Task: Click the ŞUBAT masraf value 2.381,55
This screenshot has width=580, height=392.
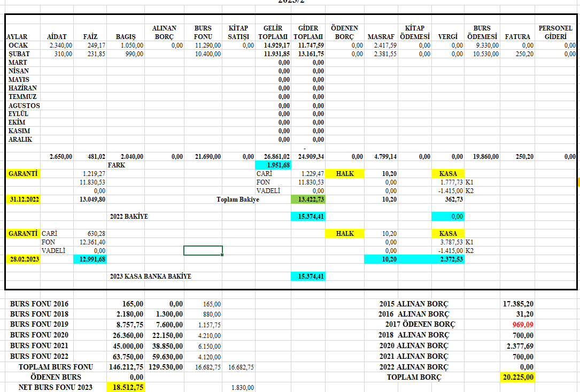Action: [385, 53]
